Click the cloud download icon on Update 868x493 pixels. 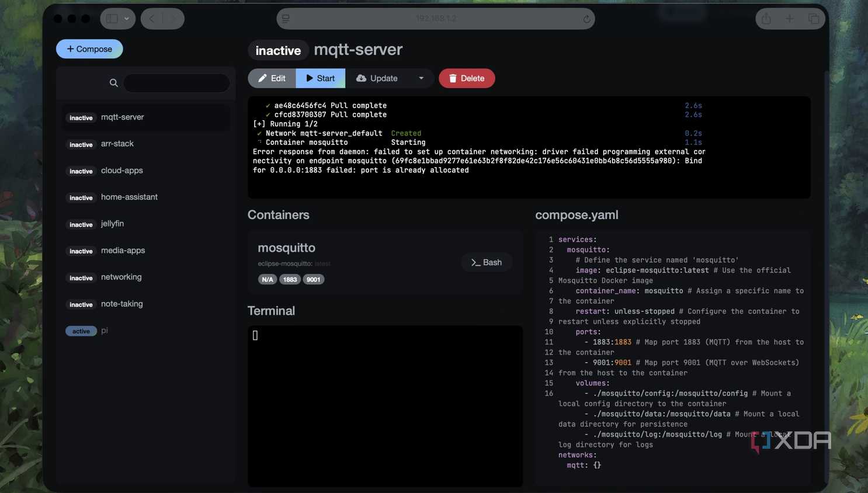click(361, 78)
